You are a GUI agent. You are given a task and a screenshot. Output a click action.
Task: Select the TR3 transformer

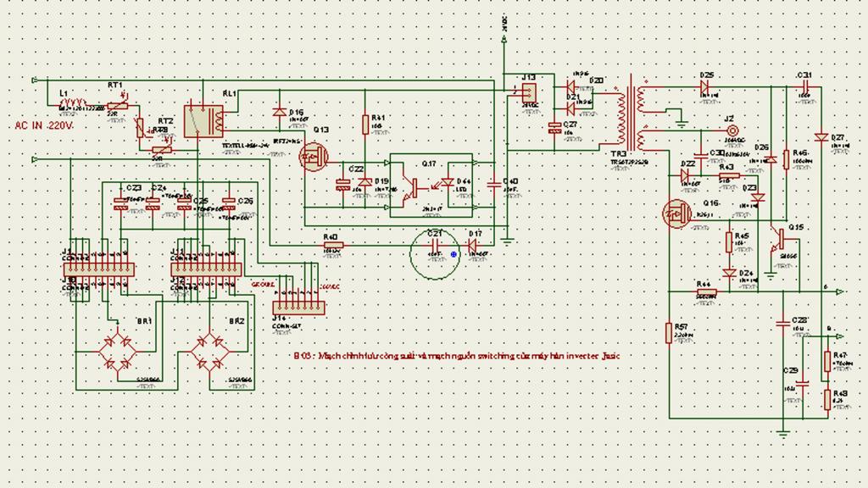click(x=632, y=114)
